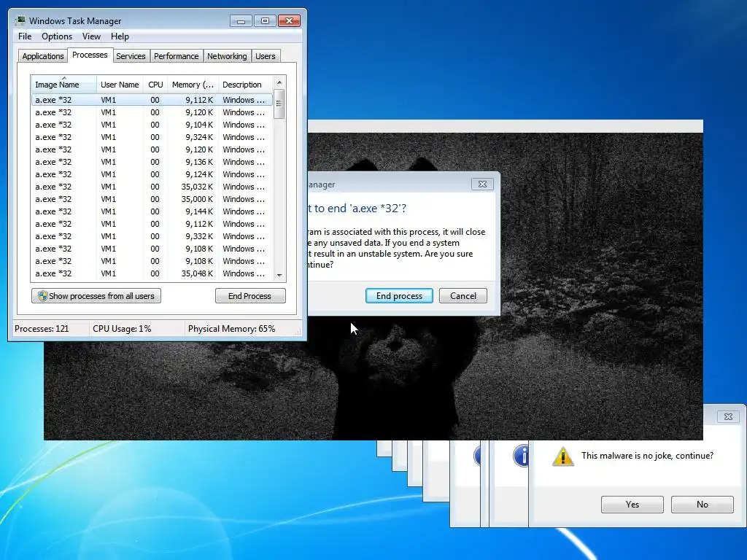Image resolution: width=747 pixels, height=560 pixels.
Task: Close the malware warning dialog
Action: click(x=728, y=416)
